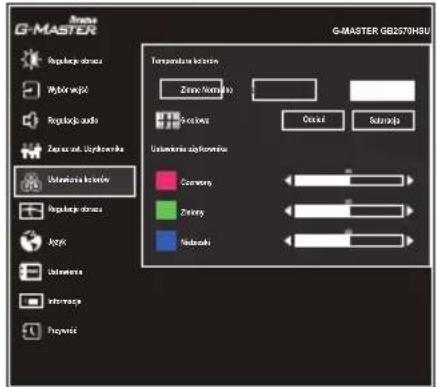Select the empty middle color temperature box
Image resolution: width=437 pixels, height=387 pixels.
[284, 90]
